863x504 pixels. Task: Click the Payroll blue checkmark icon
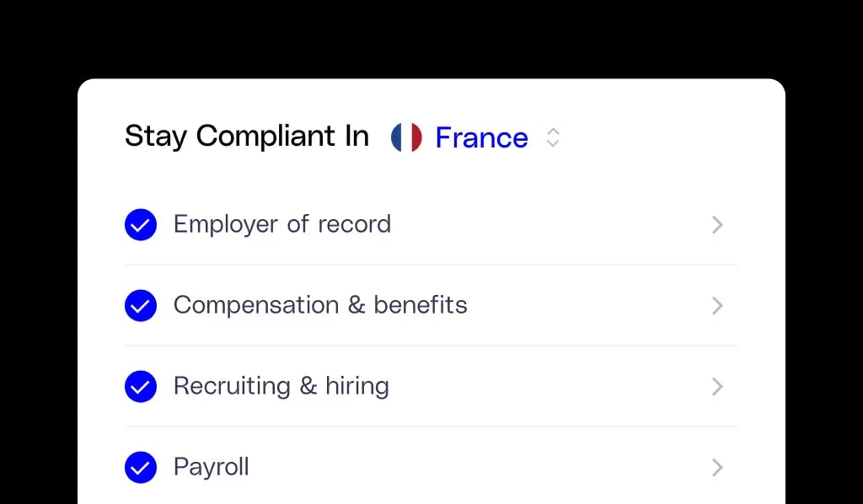coord(141,467)
